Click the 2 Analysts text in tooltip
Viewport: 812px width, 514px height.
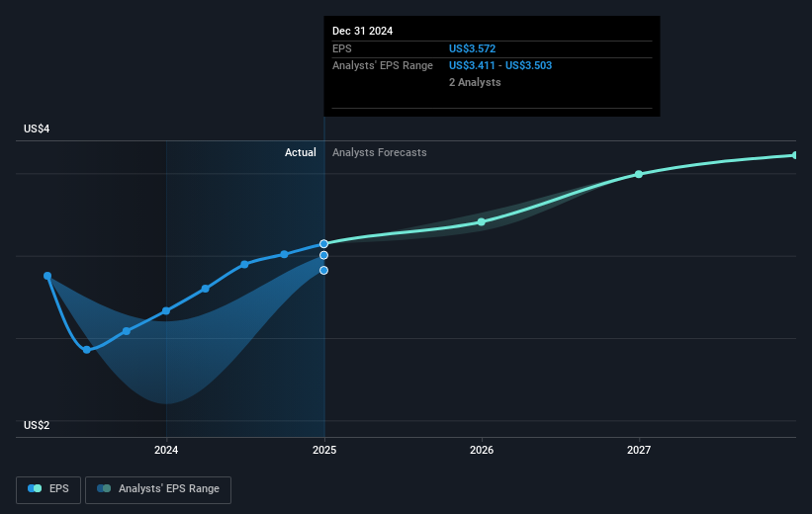[475, 82]
